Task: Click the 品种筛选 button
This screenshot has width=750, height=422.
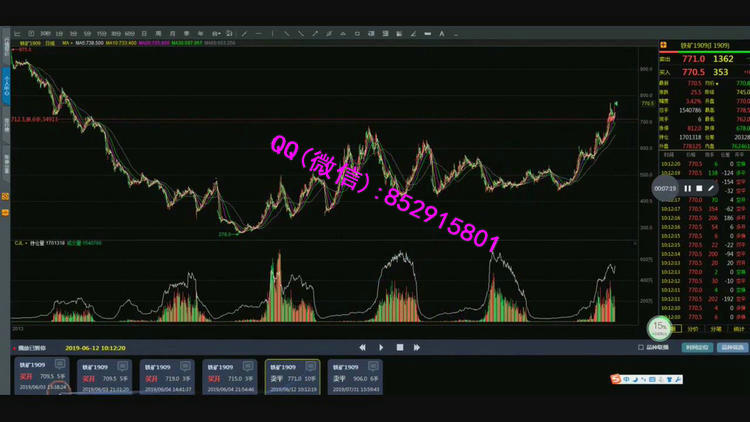Action: 733,347
